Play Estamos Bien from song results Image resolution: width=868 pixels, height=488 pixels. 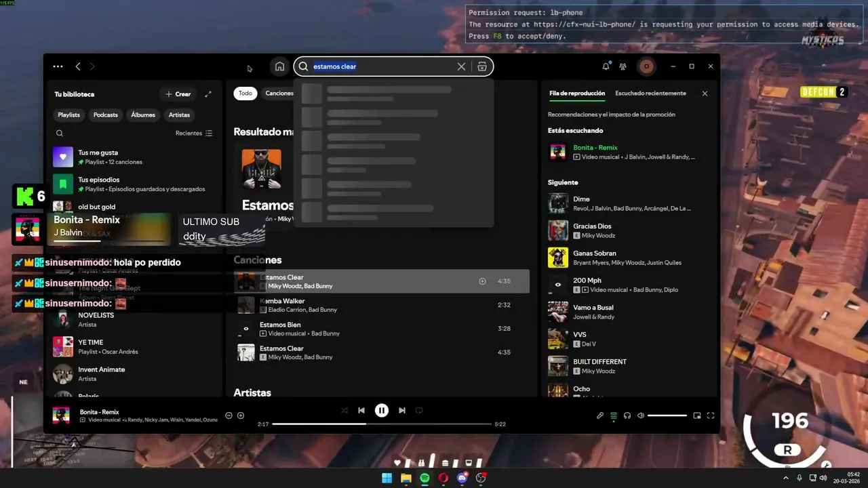coord(382,329)
